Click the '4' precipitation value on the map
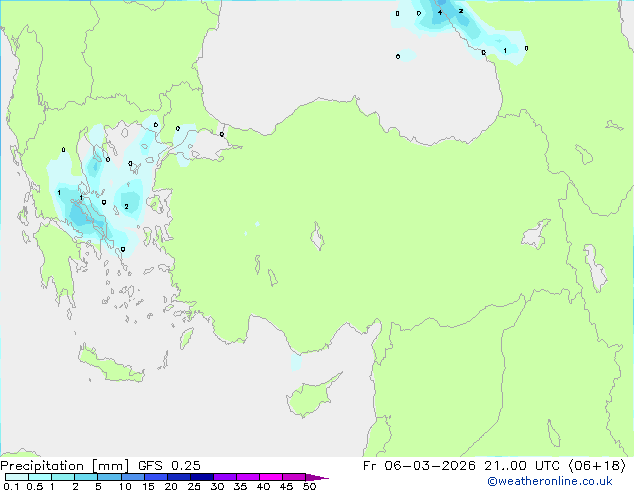The width and height of the screenshot is (634, 490). (440, 13)
